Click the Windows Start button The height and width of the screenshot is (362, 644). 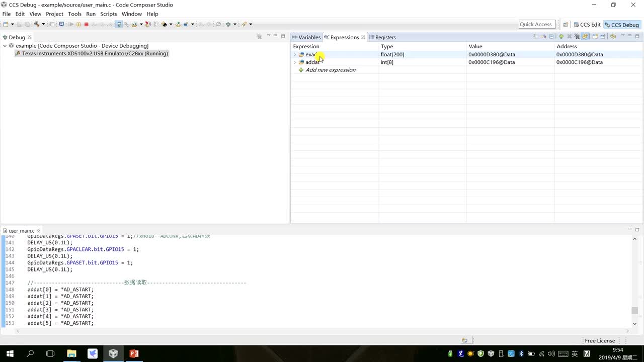click(x=10, y=353)
